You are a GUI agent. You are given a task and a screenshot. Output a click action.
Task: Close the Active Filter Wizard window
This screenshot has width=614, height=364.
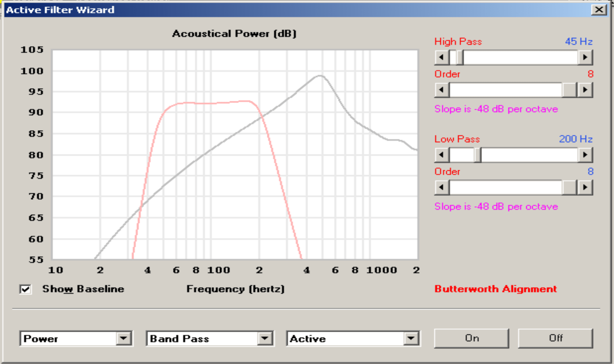pyautogui.click(x=599, y=10)
